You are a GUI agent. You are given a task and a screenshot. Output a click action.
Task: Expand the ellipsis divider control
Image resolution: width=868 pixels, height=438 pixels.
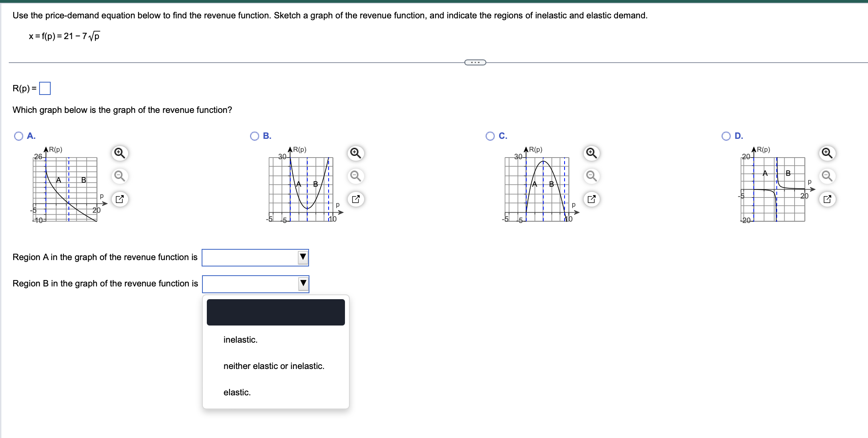pos(475,62)
